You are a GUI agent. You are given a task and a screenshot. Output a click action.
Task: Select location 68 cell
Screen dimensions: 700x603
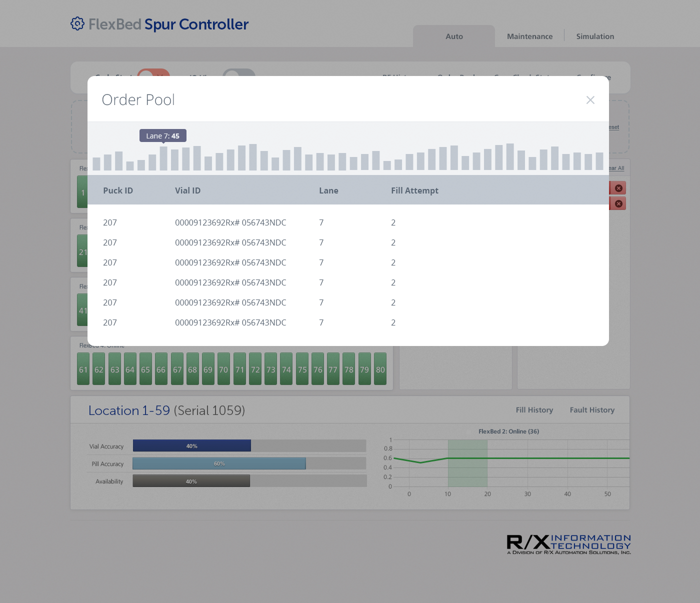(x=192, y=369)
